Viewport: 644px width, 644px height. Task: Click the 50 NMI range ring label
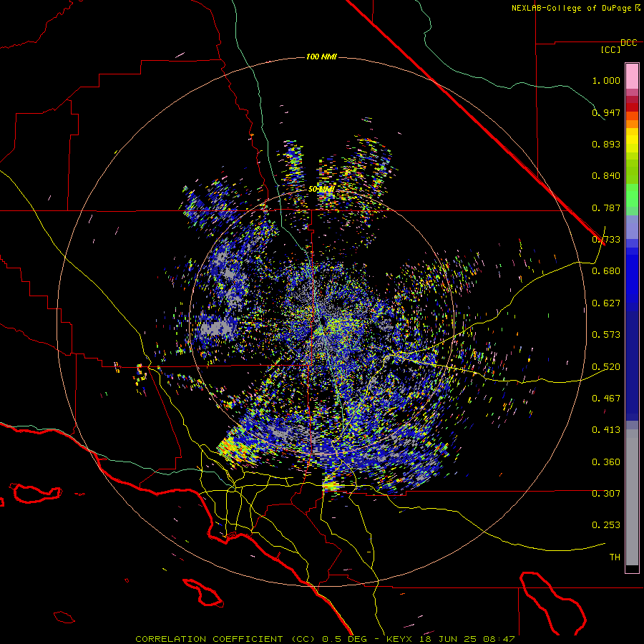[321, 190]
